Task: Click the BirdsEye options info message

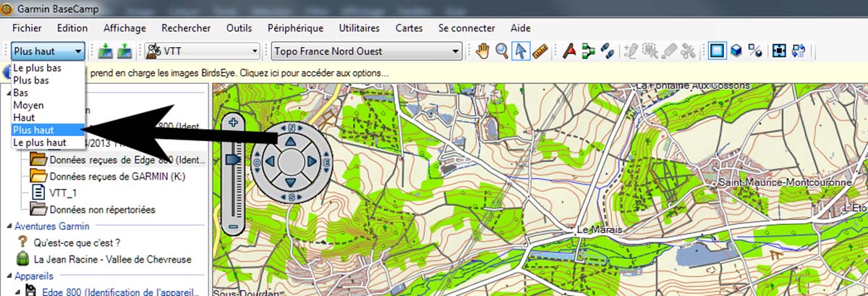Action: (x=238, y=73)
